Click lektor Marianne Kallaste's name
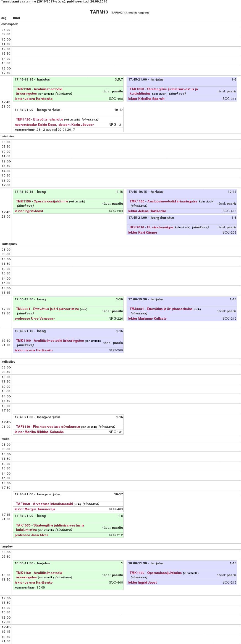This screenshot has width=241, height=644. (x=147, y=319)
